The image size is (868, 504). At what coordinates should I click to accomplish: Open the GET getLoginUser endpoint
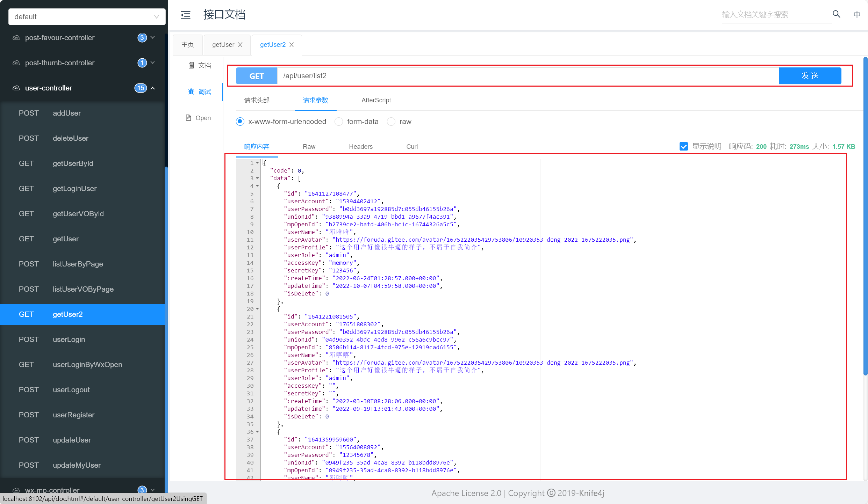pos(83,189)
